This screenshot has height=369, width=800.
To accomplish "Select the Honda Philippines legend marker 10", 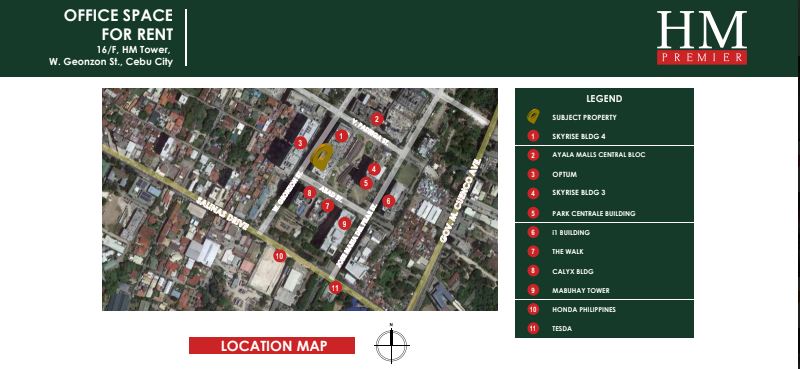I will pos(533,310).
